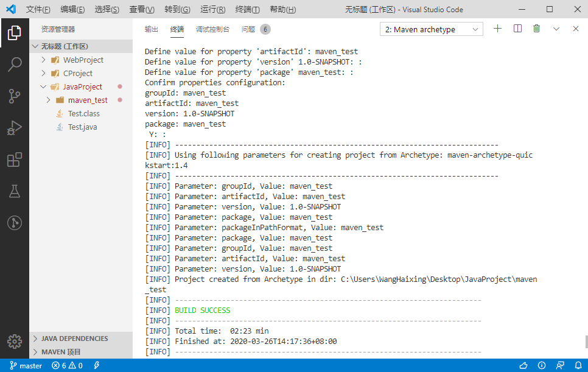
Task: Click the feedback person status bar icon
Action: (560, 366)
